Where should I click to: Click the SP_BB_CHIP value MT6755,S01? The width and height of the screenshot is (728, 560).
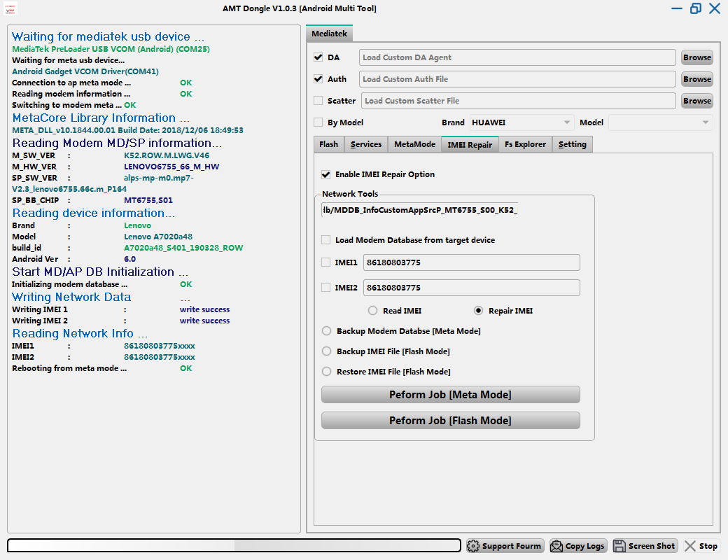(148, 201)
